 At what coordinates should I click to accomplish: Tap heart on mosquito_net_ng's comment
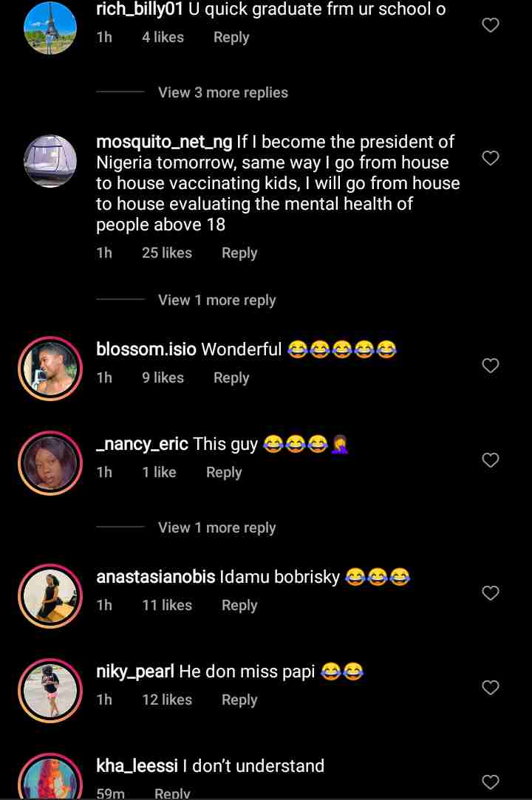(491, 158)
